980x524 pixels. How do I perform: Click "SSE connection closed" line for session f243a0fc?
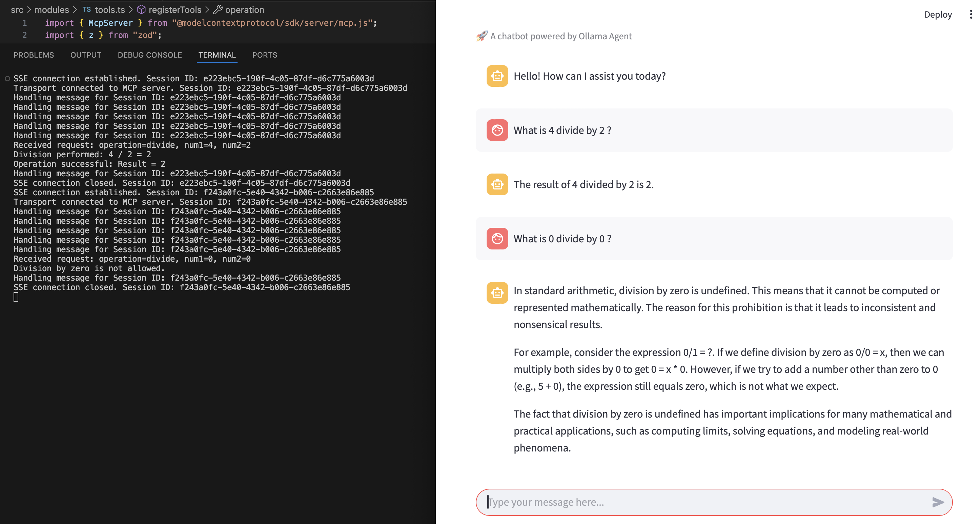[182, 288]
